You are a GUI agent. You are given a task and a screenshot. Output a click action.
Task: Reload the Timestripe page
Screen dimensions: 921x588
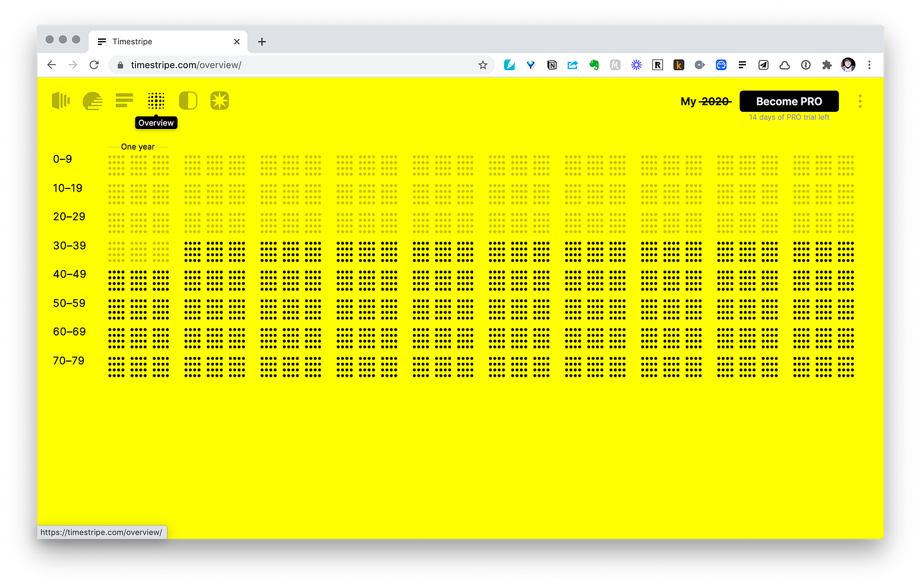(94, 64)
